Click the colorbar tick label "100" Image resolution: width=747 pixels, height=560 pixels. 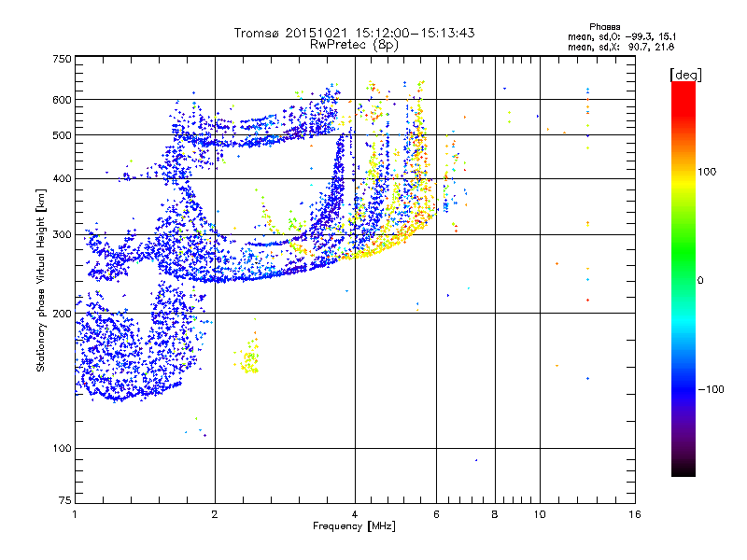tap(707, 172)
